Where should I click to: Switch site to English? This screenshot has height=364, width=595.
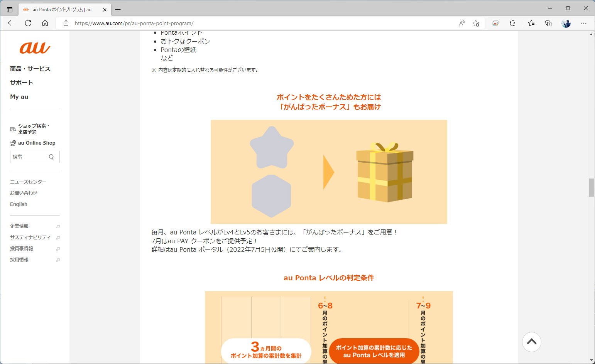(19, 204)
